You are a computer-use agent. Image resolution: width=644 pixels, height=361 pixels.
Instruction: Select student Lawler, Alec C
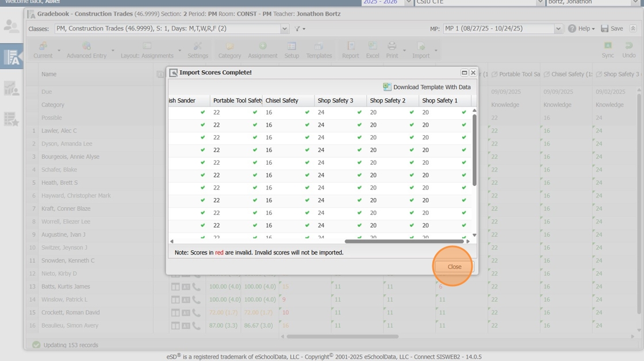click(x=59, y=131)
